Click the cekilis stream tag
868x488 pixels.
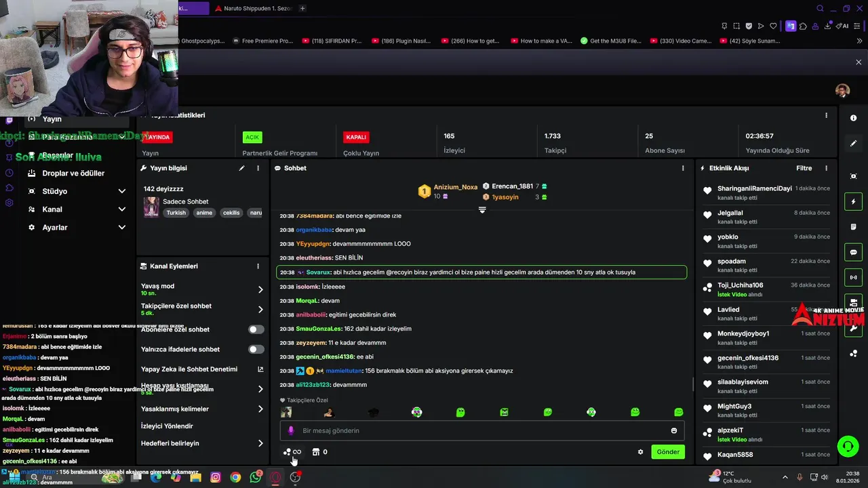[x=231, y=213]
